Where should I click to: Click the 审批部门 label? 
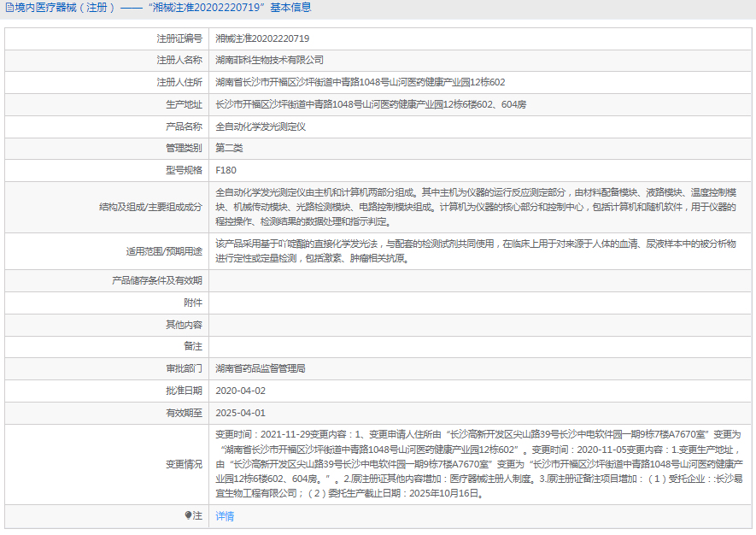pos(184,368)
